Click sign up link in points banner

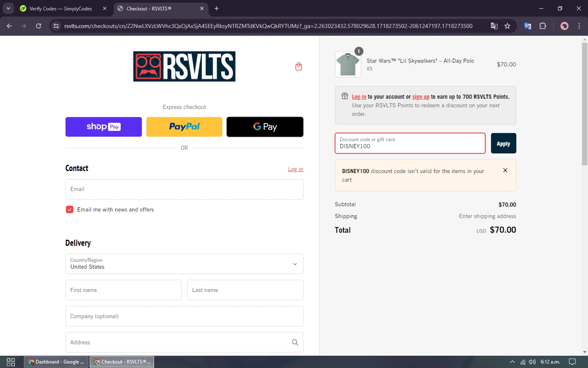pos(421,97)
